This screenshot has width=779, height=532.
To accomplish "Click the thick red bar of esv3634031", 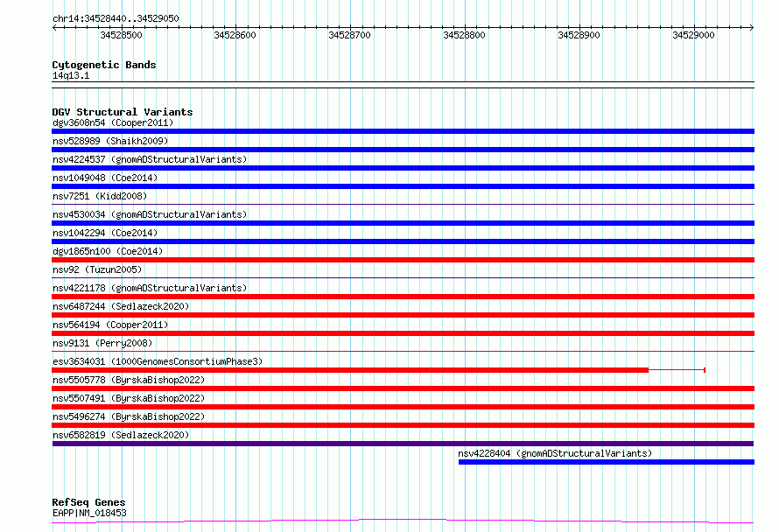I will click(x=350, y=370).
